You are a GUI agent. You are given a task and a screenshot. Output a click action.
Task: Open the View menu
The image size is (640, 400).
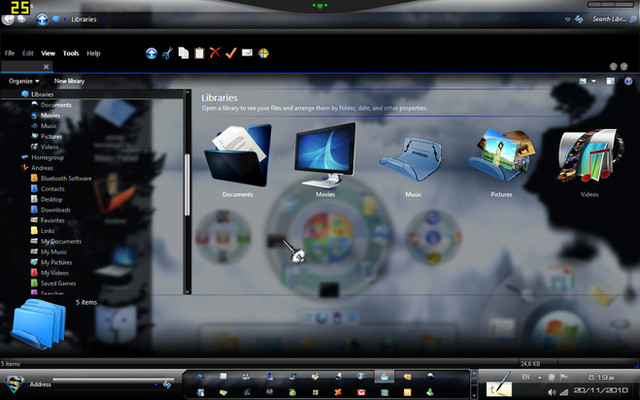[48, 53]
